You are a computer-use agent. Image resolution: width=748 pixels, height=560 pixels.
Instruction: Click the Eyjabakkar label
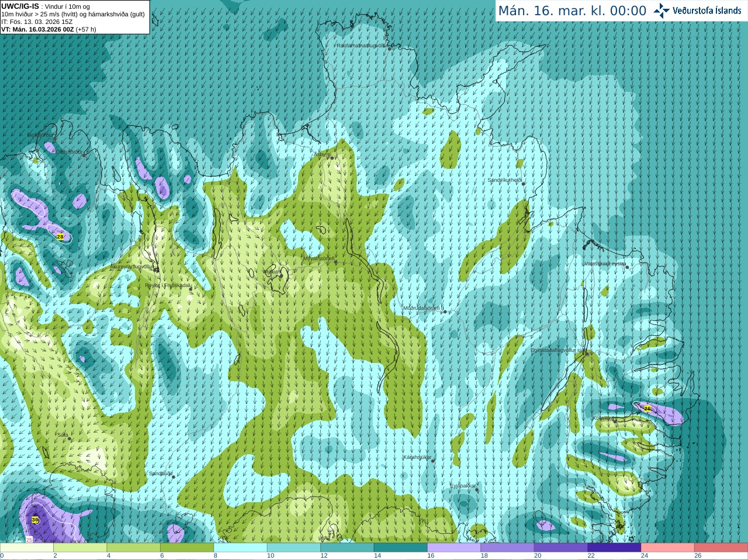463,486
